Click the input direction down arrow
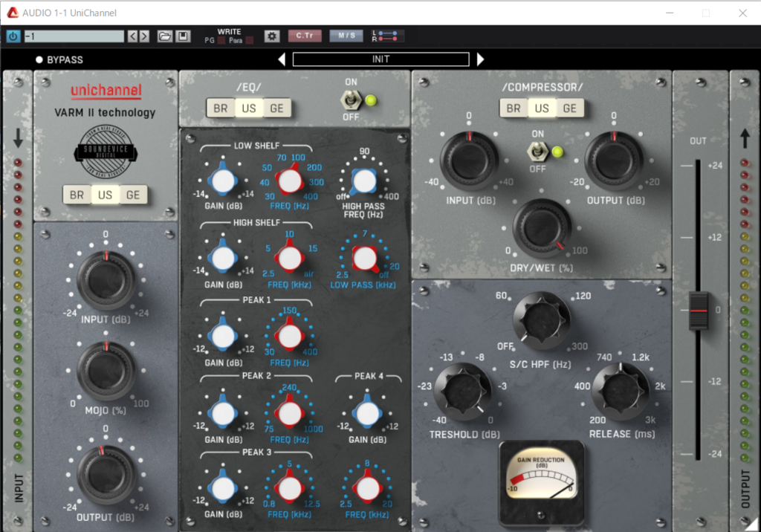Viewport: 761px width, 532px height. point(18,138)
